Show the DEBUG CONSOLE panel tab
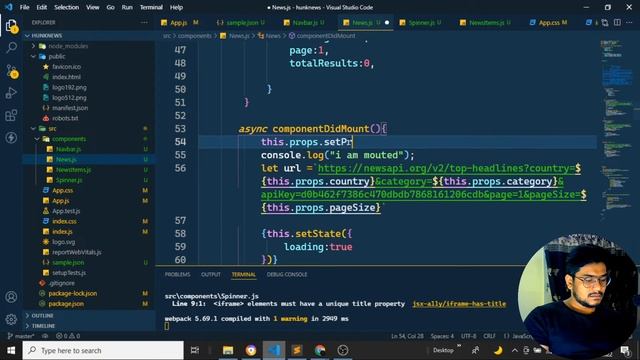The height and width of the screenshot is (360, 640). pos(287,275)
